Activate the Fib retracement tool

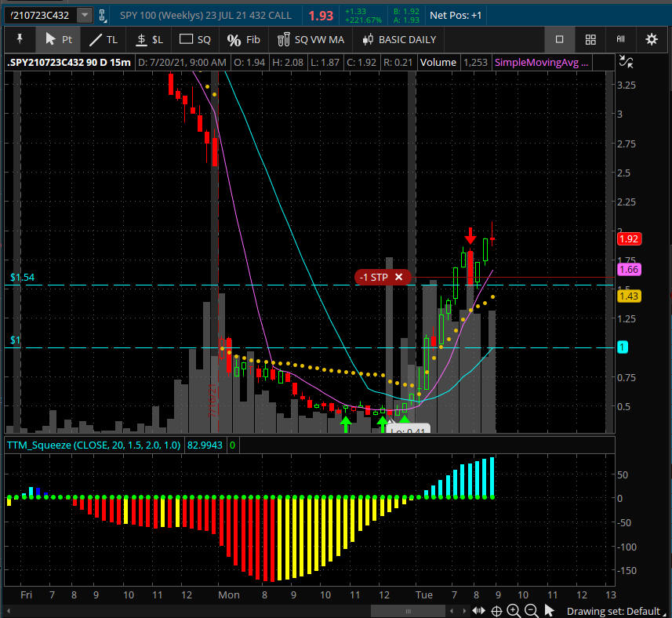[x=243, y=39]
